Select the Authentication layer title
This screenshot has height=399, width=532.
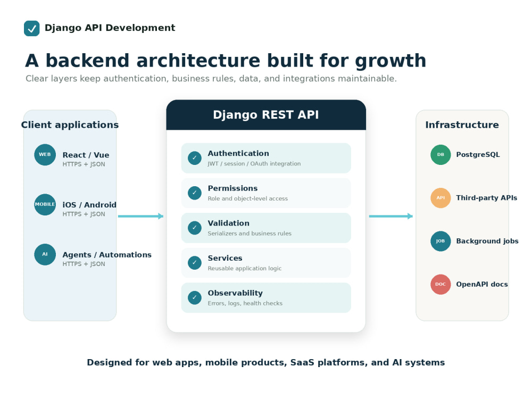tap(238, 153)
